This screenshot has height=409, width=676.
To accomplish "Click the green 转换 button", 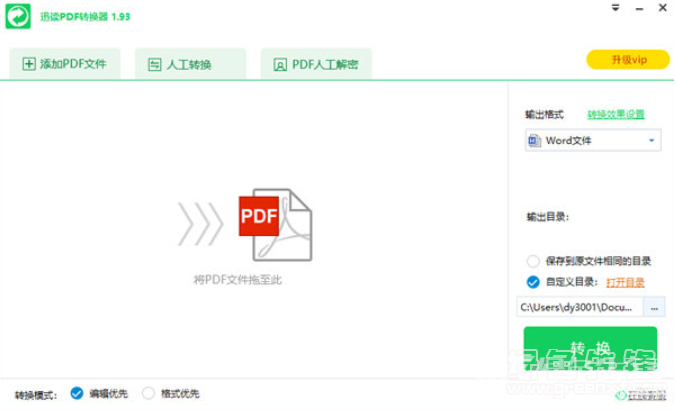I will [590, 348].
